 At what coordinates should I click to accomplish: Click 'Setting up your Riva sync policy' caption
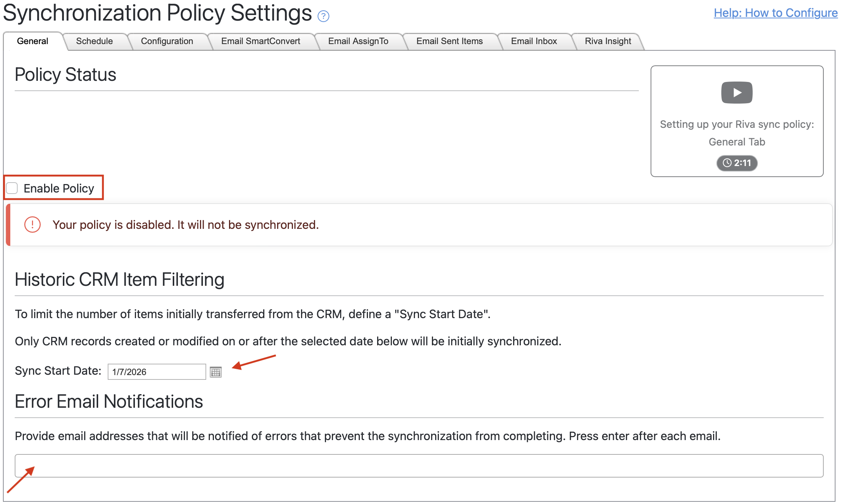(x=737, y=133)
